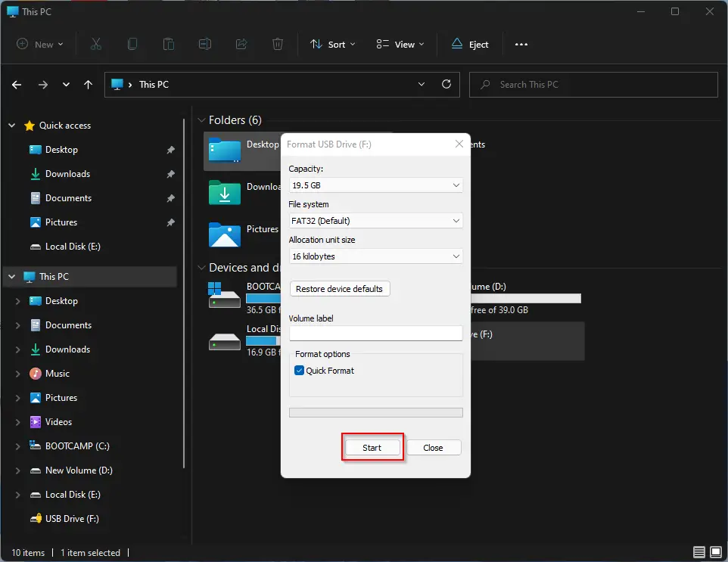
Task: Click Restore device defaults button
Action: 339,289
